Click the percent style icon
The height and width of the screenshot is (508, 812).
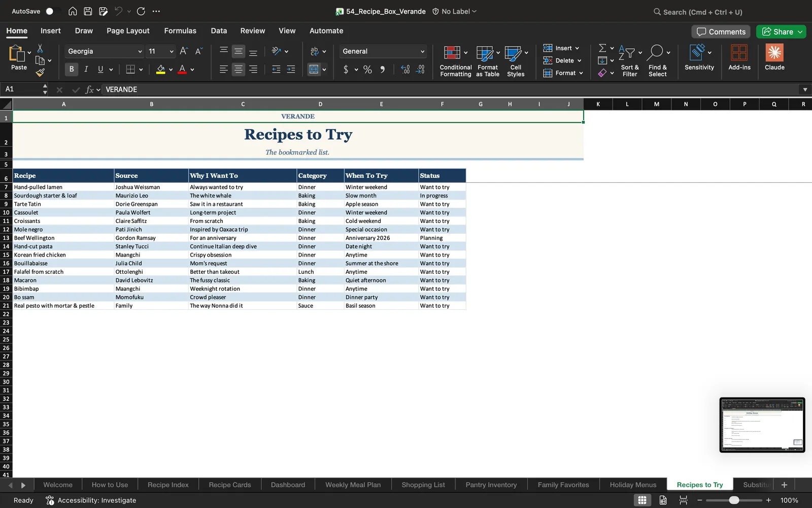367,70
